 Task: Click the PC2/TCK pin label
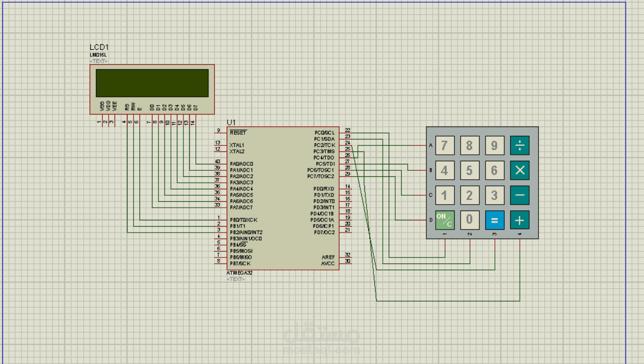pos(324,145)
